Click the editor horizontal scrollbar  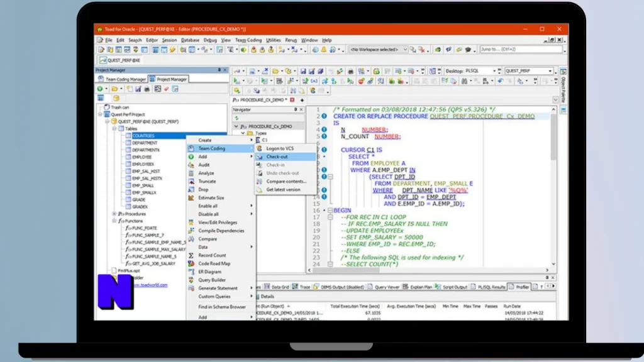[x=428, y=270]
